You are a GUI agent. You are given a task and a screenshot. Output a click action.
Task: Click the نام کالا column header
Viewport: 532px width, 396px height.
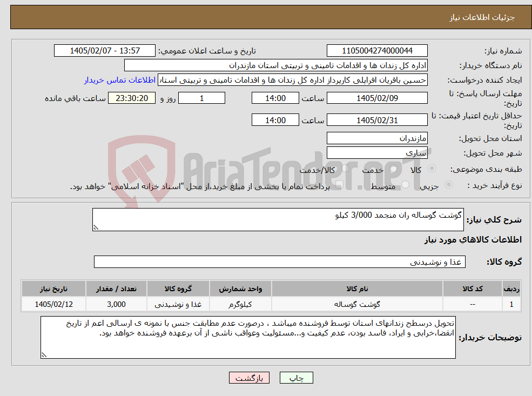(357, 289)
